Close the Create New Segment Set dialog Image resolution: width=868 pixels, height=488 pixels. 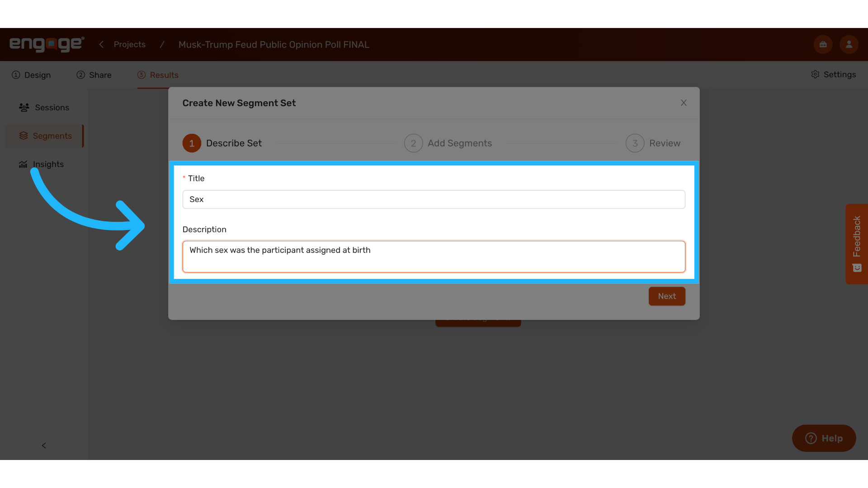[684, 103]
